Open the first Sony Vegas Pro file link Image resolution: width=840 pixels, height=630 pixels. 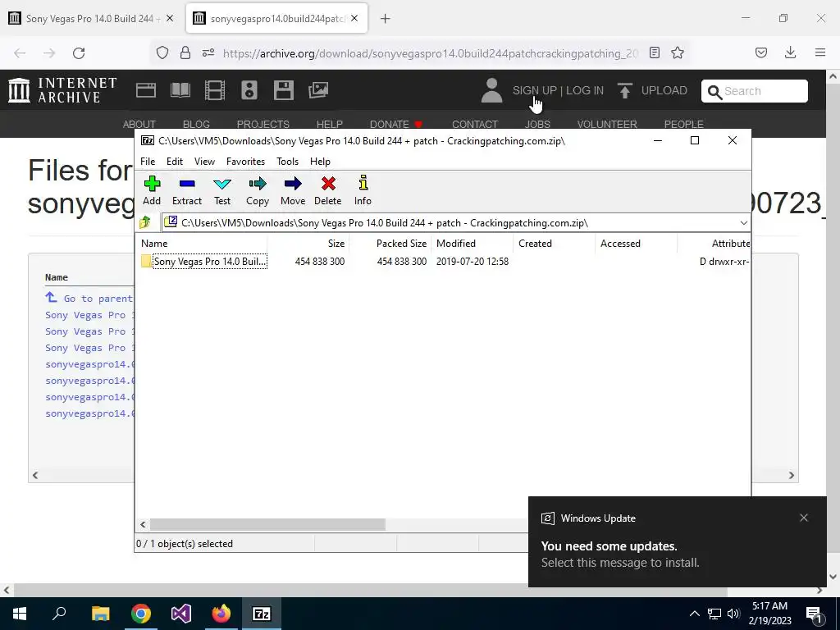[x=89, y=315]
